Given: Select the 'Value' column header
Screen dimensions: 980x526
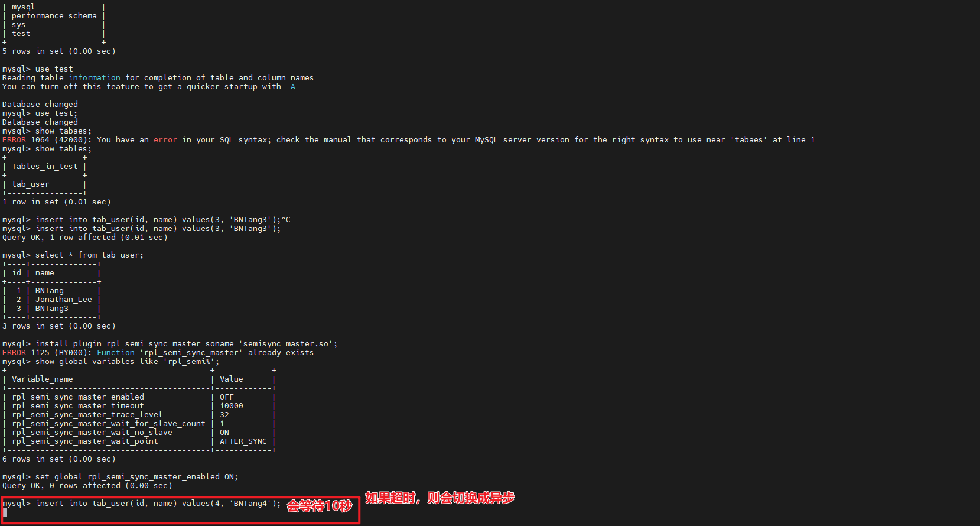Looking at the screenshot, I should coord(232,379).
